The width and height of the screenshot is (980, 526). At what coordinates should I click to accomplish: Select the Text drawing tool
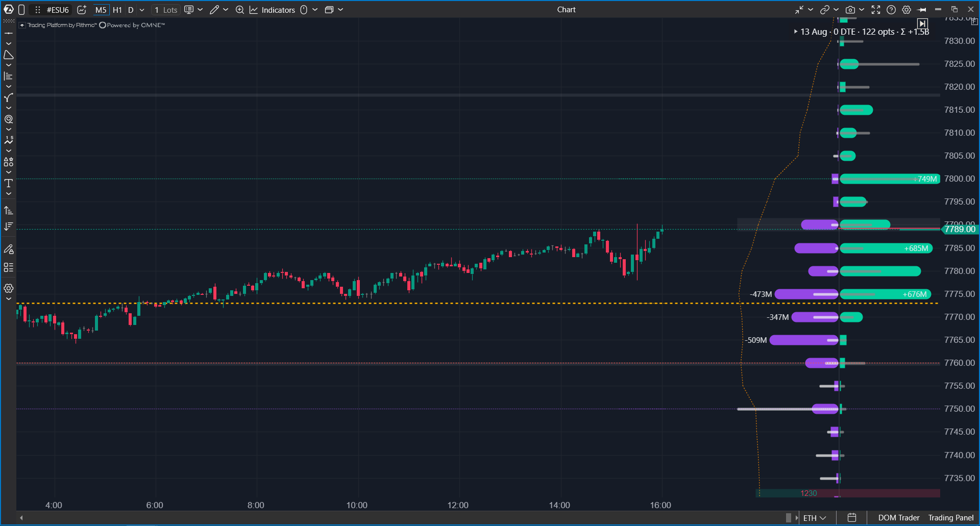(x=9, y=183)
